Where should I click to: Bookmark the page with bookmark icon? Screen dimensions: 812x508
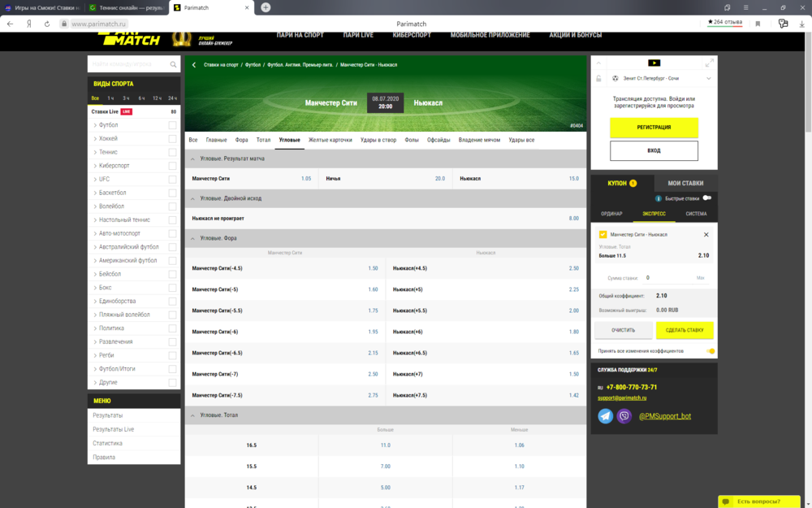coord(758,24)
